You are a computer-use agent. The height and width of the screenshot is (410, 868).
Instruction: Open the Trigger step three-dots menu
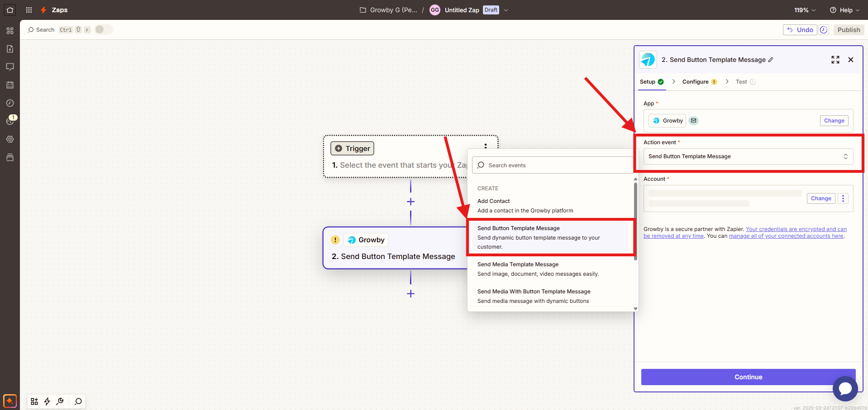pos(486,146)
